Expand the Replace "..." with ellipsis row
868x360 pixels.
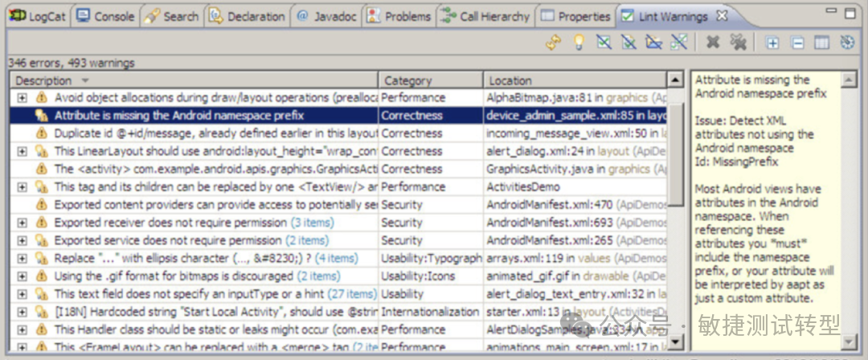23,258
